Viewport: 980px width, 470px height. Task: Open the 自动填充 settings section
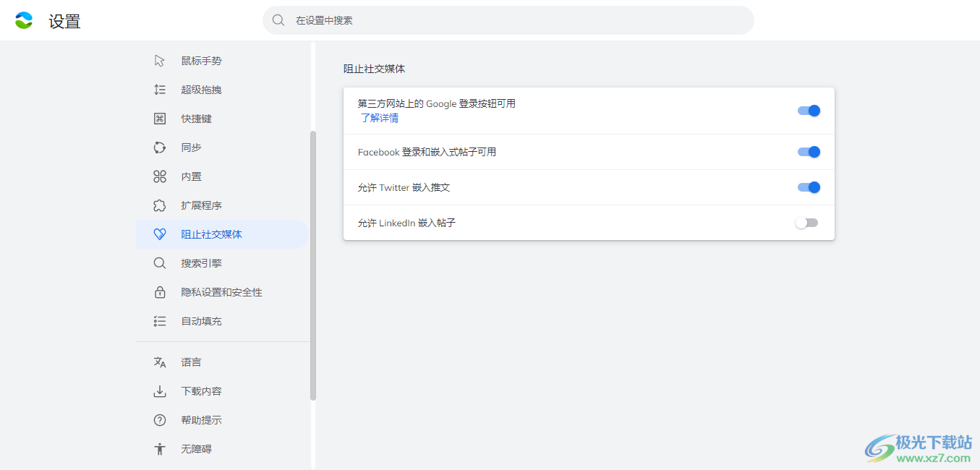pos(201,321)
